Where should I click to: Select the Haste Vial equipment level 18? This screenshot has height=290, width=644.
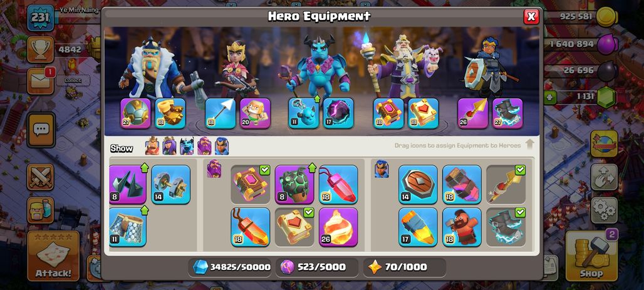coord(462,184)
